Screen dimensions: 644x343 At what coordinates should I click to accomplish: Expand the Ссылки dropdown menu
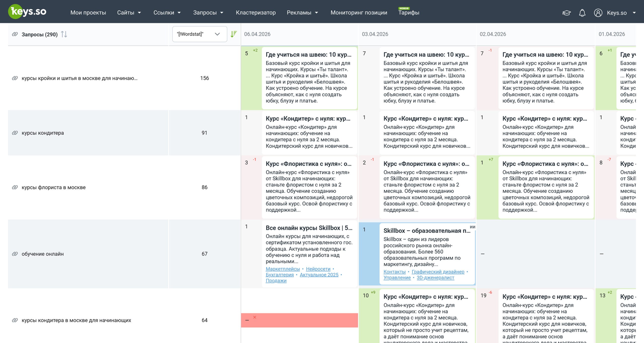tap(167, 13)
